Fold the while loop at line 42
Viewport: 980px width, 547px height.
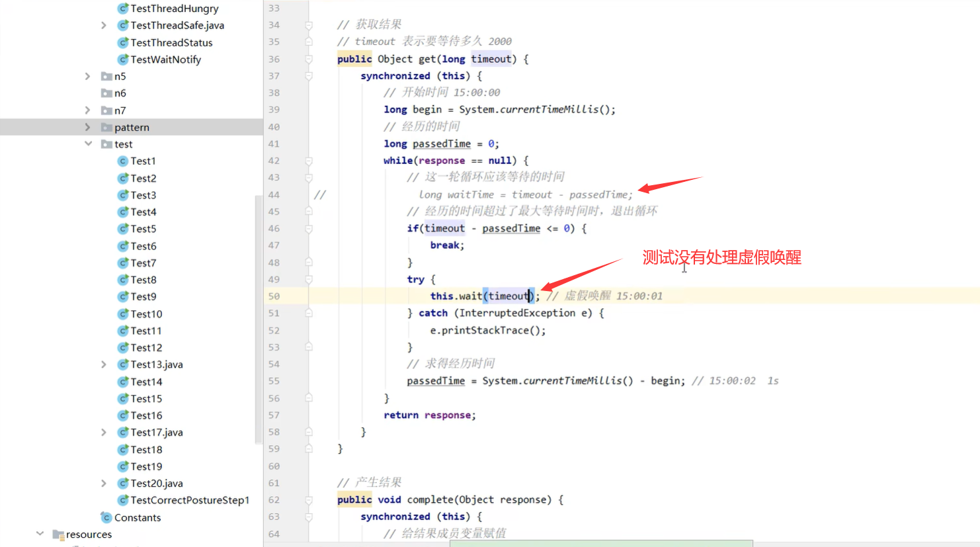[309, 161]
